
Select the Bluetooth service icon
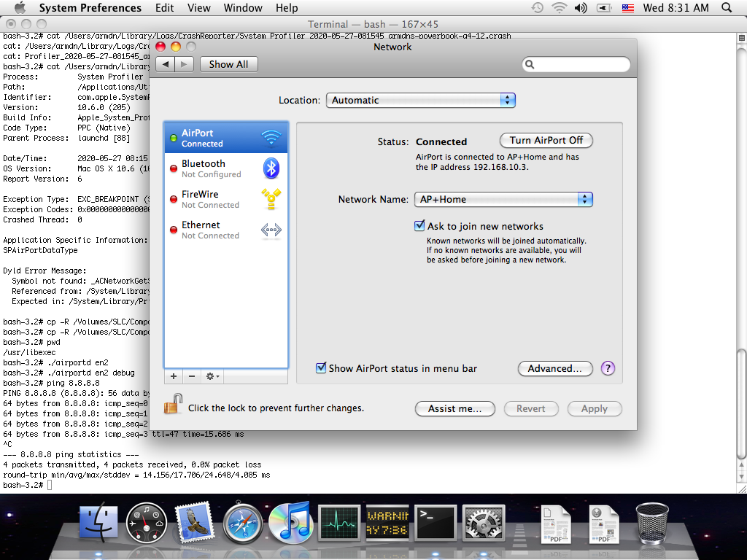pos(271,168)
